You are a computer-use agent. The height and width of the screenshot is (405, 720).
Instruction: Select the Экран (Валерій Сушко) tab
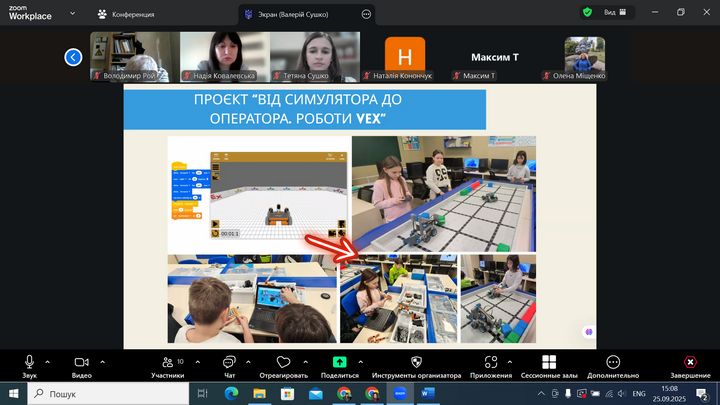coord(299,14)
